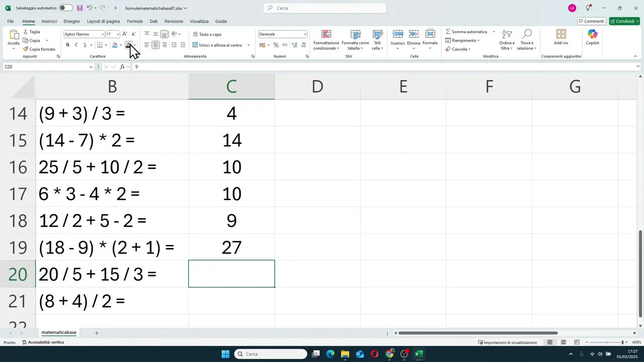Open Ordina e filtra menu
The height and width of the screenshot is (362, 644).
[x=507, y=40]
